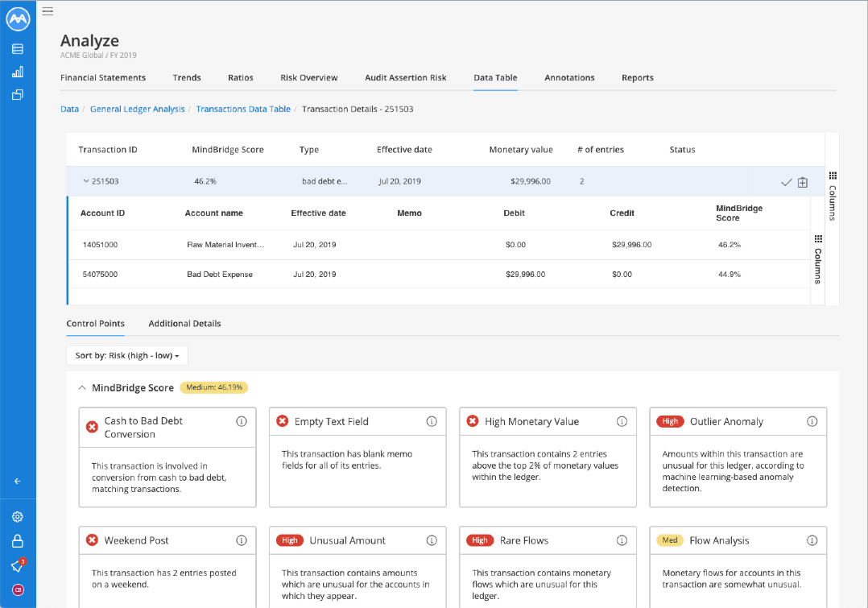Click the add annotation plus icon
Image resolution: width=868 pixels, height=608 pixels.
pos(803,182)
